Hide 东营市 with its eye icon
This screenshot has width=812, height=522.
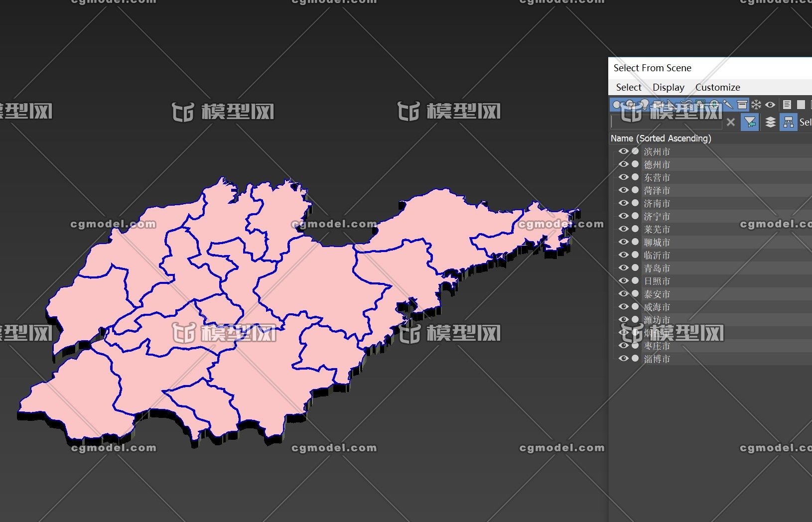point(623,177)
